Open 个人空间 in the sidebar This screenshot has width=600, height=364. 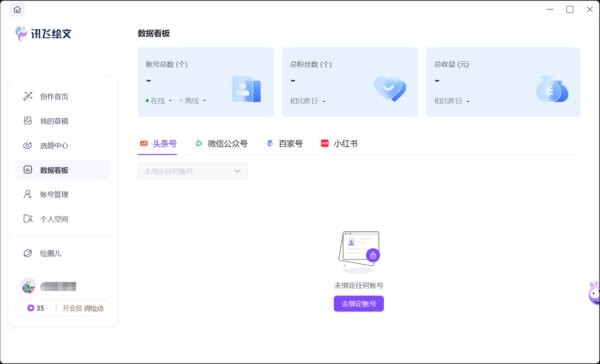pyautogui.click(x=63, y=219)
